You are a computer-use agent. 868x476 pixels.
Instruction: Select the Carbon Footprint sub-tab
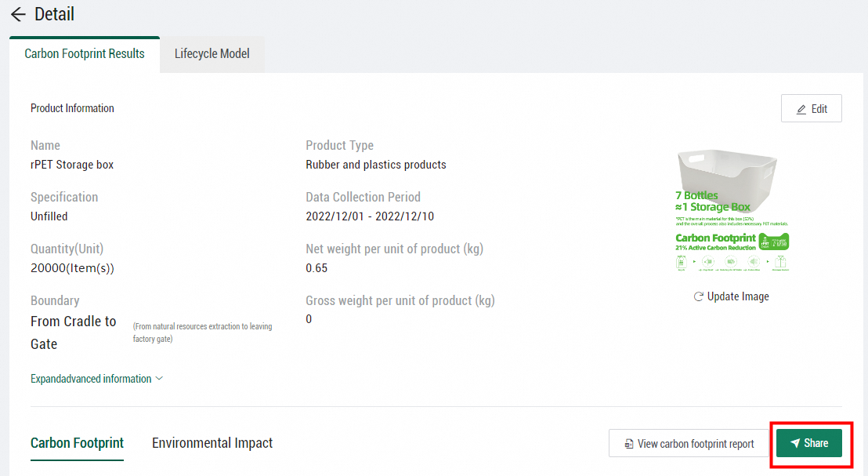(x=77, y=443)
